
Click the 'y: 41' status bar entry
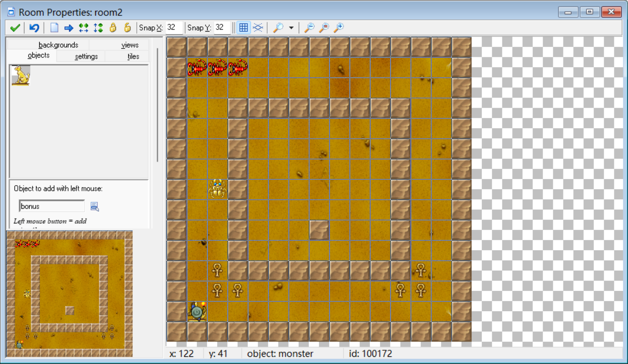[219, 353]
